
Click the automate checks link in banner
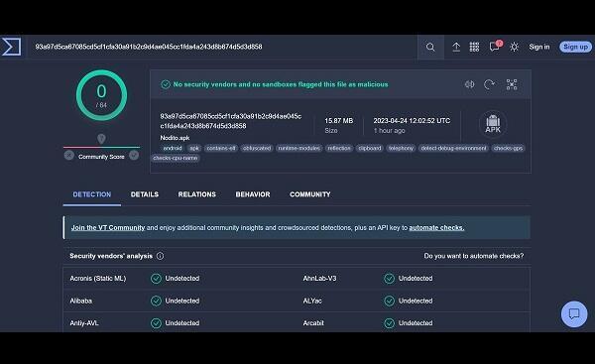436,228
